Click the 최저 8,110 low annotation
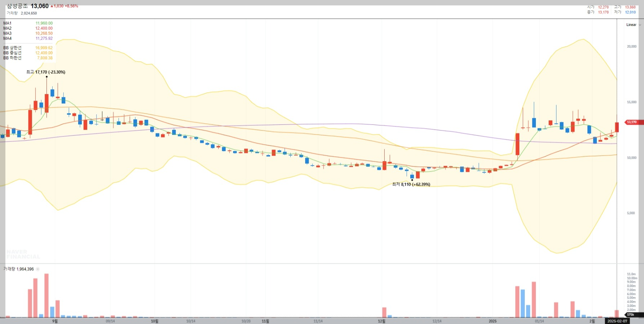 411,185
